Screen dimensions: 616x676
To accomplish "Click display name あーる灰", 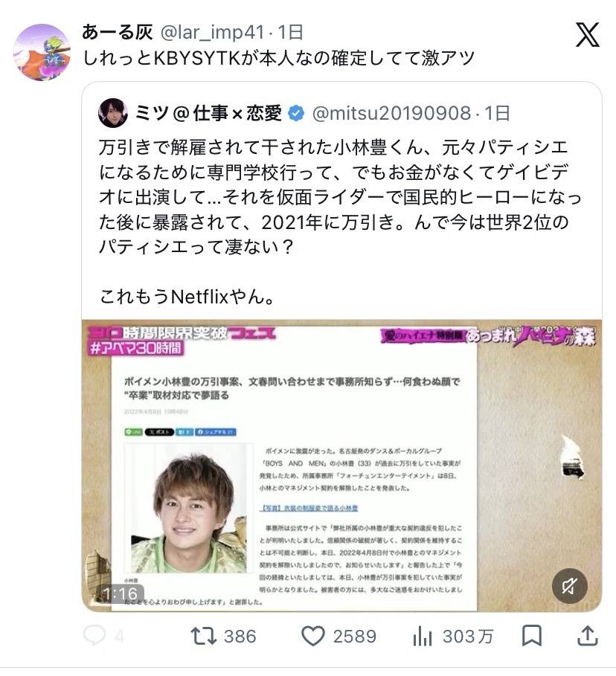I will point(118,32).
